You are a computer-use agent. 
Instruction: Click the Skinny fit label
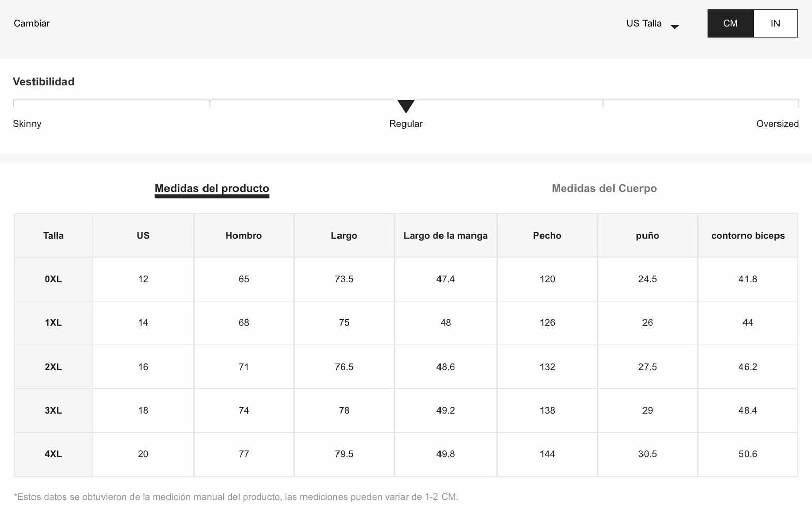click(x=27, y=124)
